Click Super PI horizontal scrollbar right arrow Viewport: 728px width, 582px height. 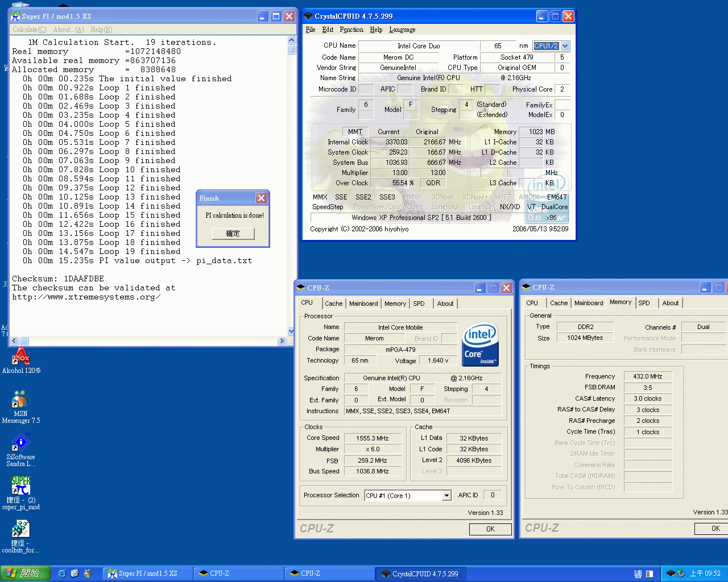coord(282,341)
